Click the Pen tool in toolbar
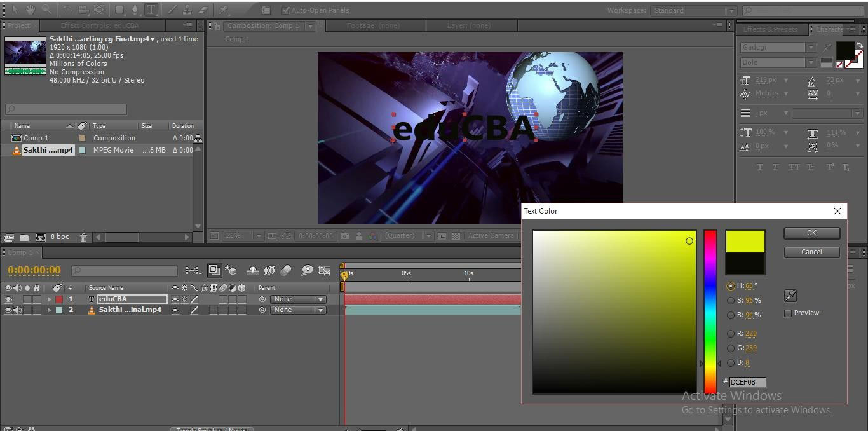 coord(135,10)
